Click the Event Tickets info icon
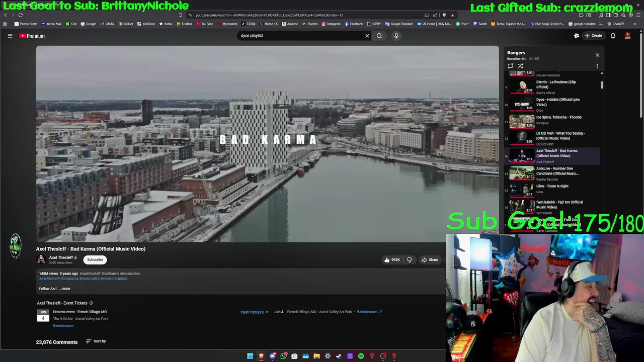 pos(91,303)
